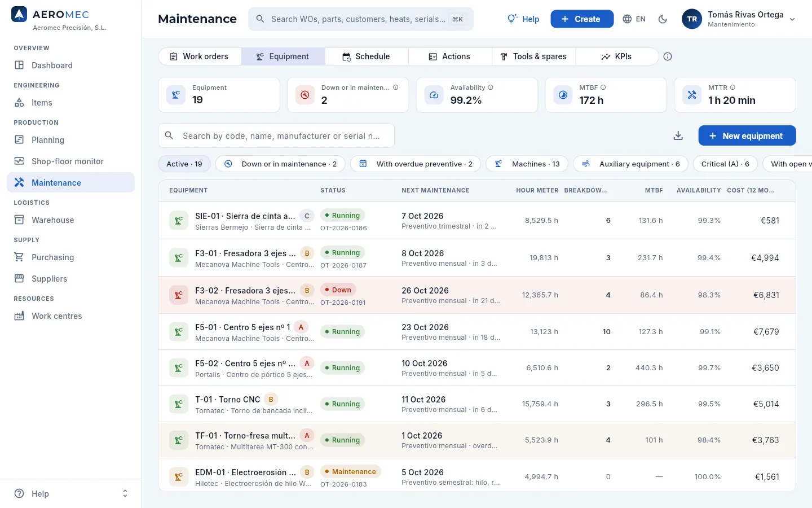The width and height of the screenshot is (812, 508).
Task: Select Maintenance in sidebar
Action: (71, 183)
